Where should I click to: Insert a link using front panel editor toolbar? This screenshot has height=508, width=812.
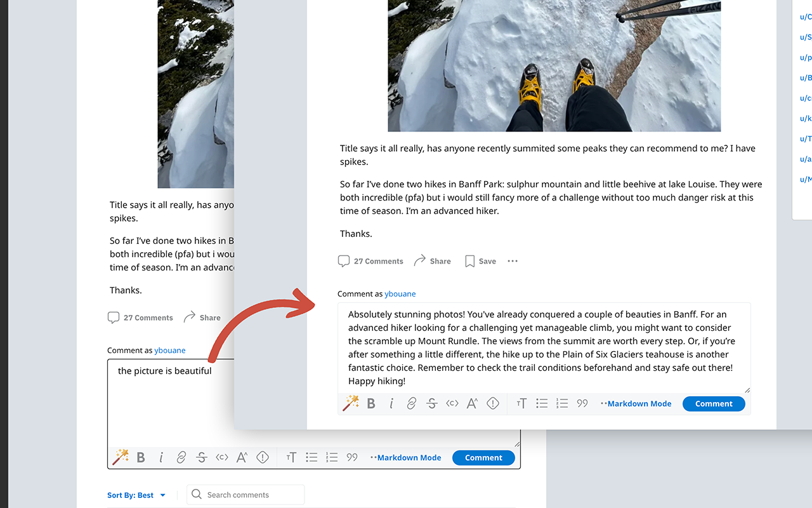pos(412,403)
